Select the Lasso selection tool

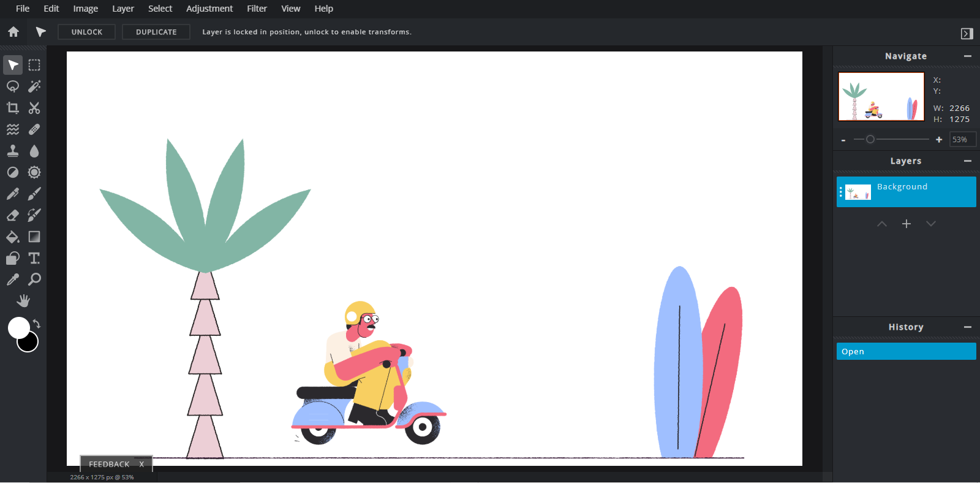tap(13, 86)
